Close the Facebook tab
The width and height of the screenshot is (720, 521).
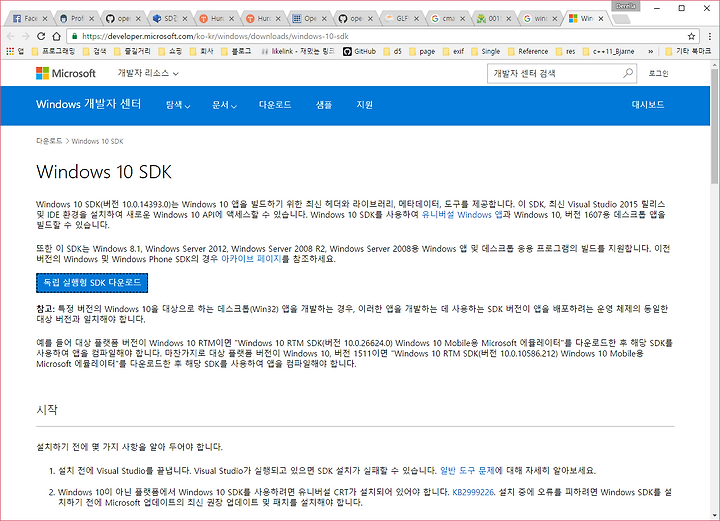point(45,18)
